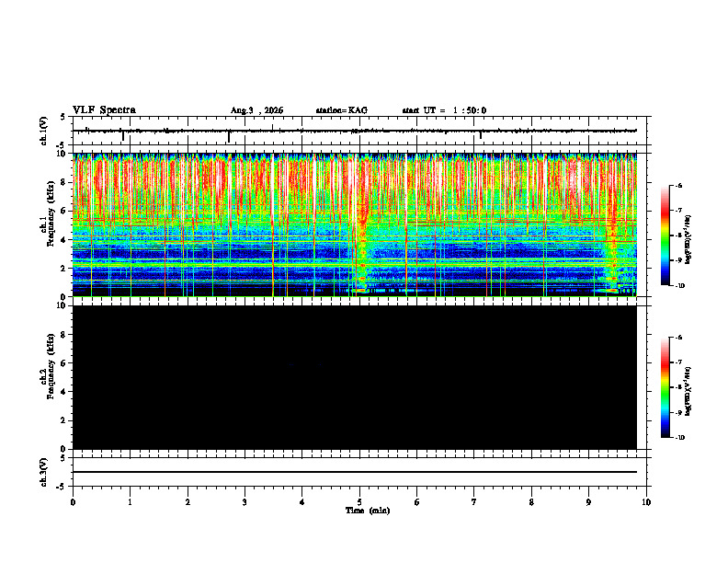Select the ch.2 Frequency (kHz) axis label
728x563 pixels.
coord(51,366)
